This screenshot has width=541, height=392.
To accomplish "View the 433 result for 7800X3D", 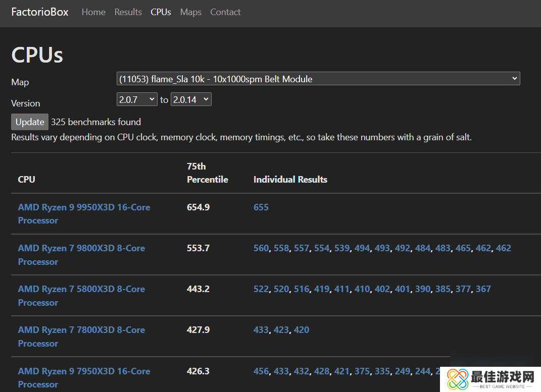I will click(261, 330).
